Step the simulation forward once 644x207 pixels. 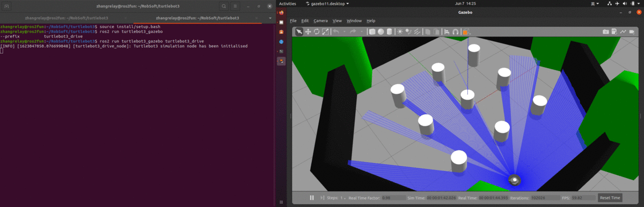point(323,198)
